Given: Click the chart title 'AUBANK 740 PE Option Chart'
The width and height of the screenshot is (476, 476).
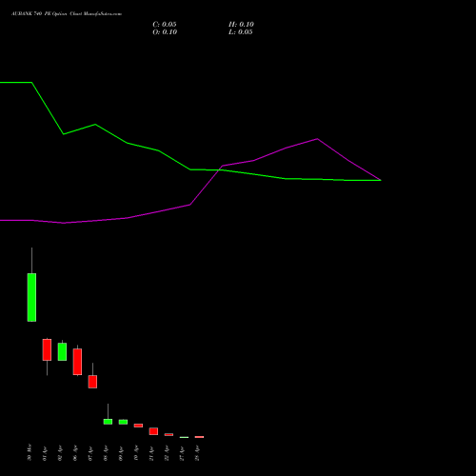Looking at the screenshot, I should pos(47,14).
